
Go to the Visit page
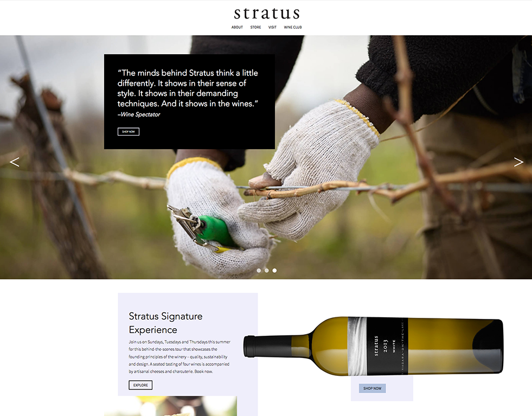(272, 27)
